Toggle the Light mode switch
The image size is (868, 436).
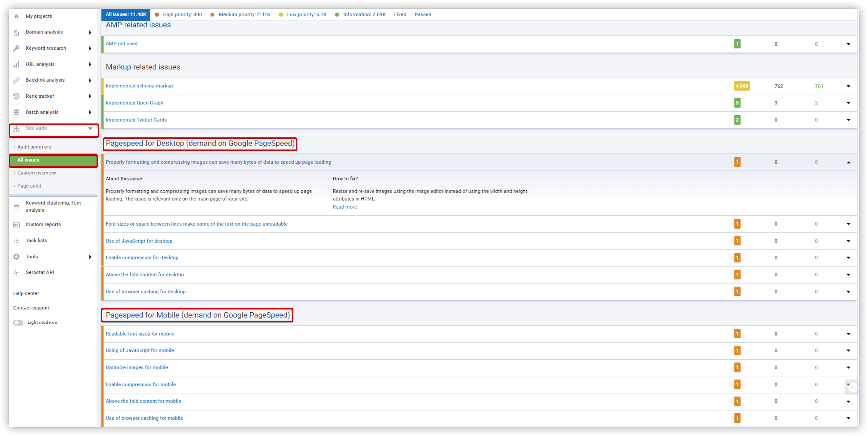18,323
